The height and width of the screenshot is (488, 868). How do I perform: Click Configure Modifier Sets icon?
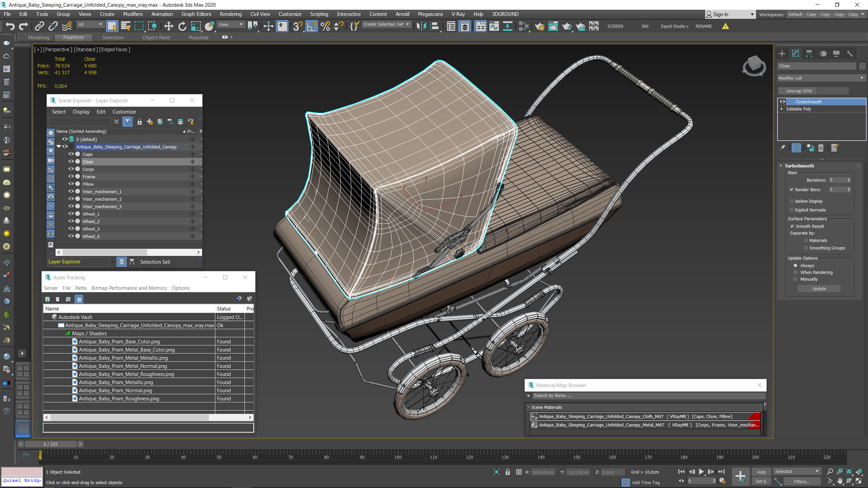point(835,148)
